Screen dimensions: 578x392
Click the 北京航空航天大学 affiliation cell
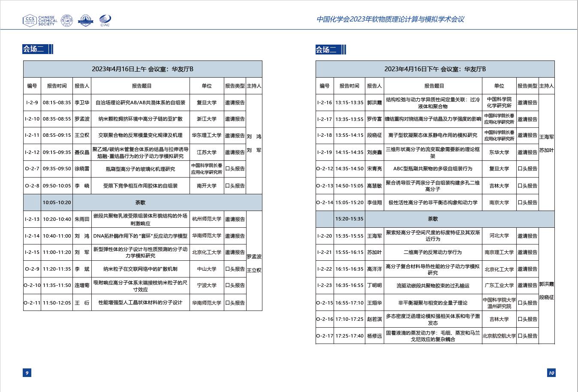click(499, 336)
